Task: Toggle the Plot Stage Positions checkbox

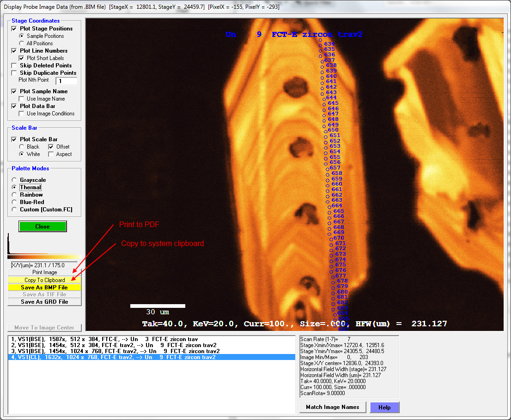Action: tap(14, 29)
